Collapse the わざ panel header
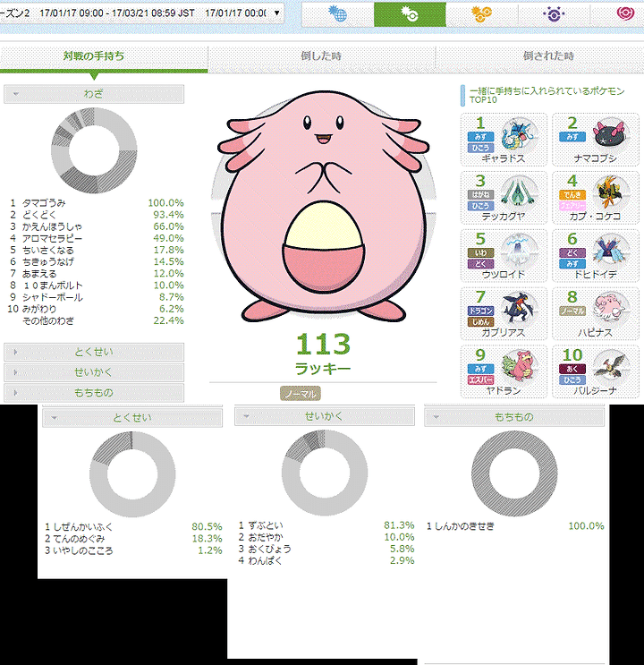 [94, 94]
